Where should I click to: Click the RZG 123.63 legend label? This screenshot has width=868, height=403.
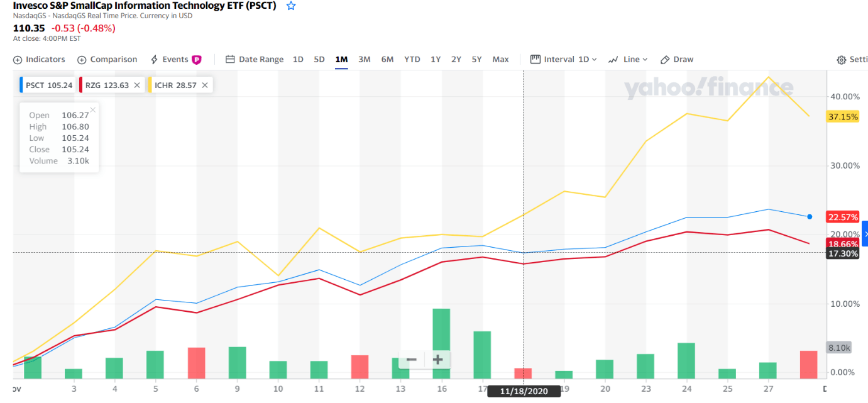click(107, 85)
